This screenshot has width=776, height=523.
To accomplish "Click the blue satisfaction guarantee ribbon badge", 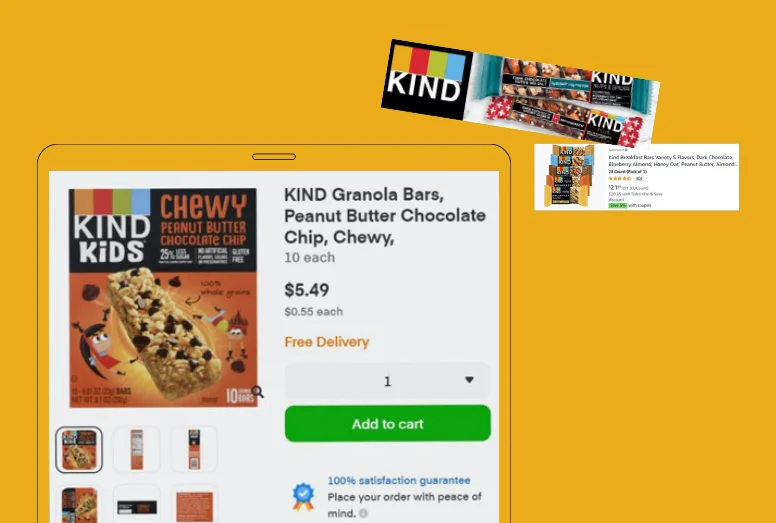I will point(303,497).
